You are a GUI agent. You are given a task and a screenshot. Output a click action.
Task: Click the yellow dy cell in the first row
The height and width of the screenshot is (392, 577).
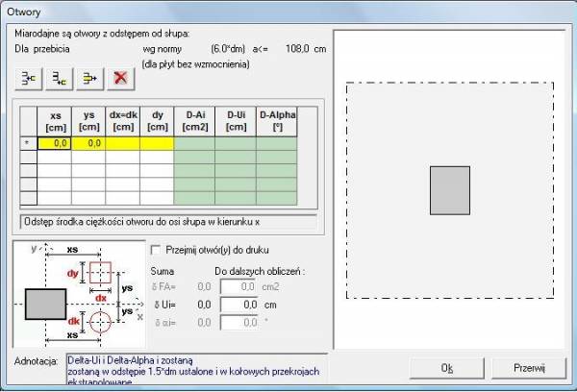click(x=157, y=143)
